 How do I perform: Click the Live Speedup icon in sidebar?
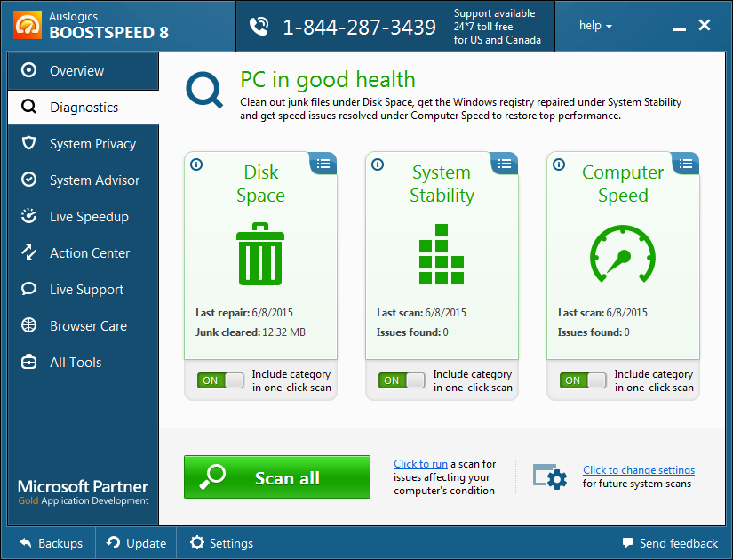28,216
